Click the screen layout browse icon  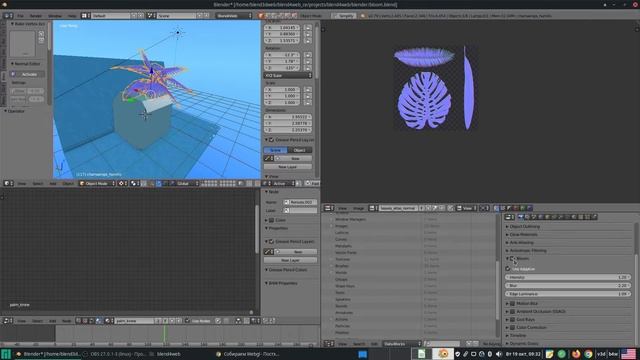(x=85, y=16)
